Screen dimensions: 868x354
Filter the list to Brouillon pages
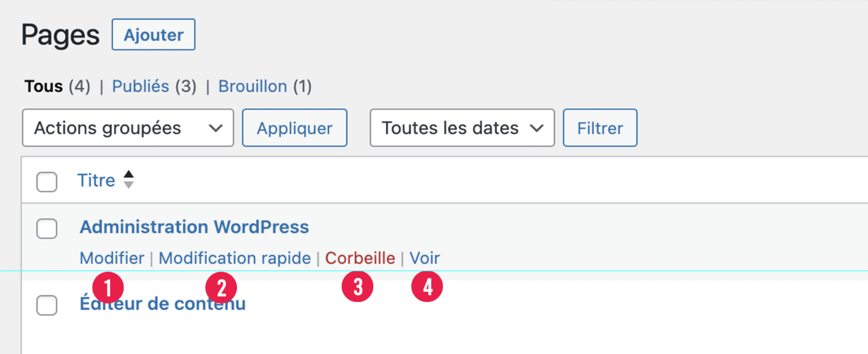253,86
